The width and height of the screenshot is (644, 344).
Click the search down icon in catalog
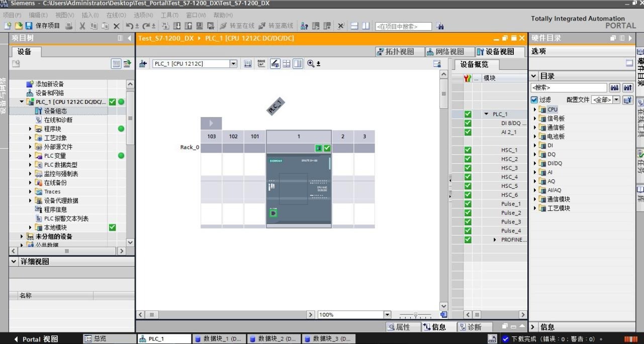615,87
